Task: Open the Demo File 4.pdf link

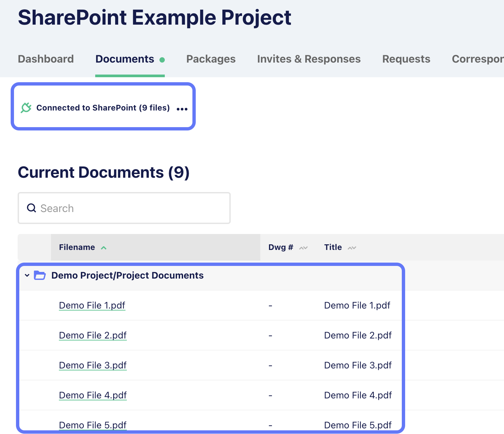Action: coord(93,395)
